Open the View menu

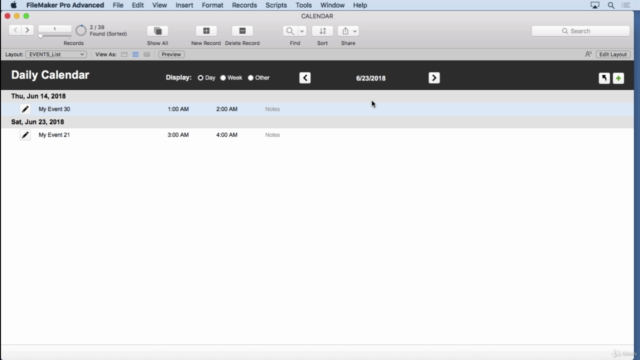point(160,5)
